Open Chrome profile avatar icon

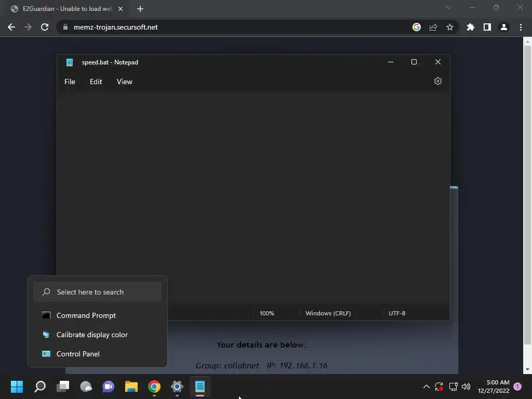click(x=504, y=27)
